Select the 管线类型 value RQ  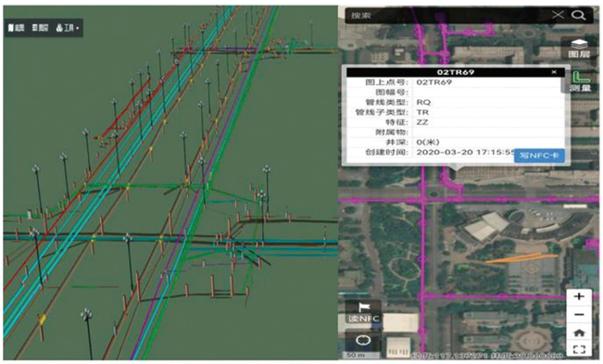[x=423, y=102]
